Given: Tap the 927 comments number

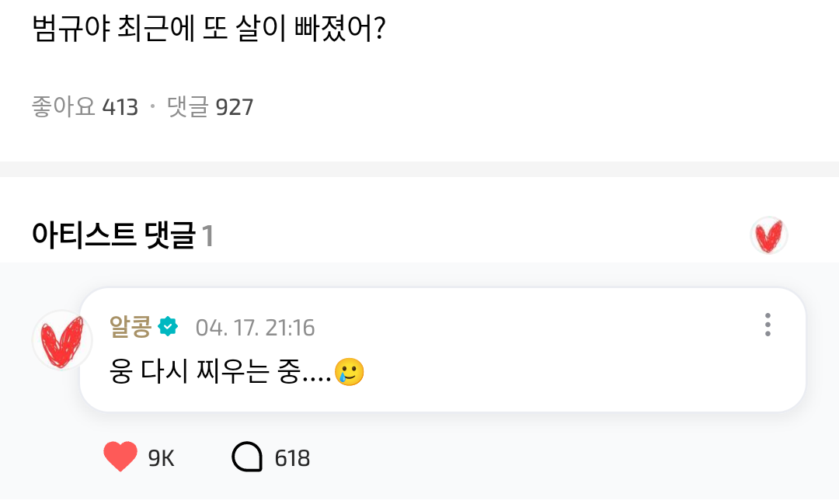Looking at the screenshot, I should [235, 107].
